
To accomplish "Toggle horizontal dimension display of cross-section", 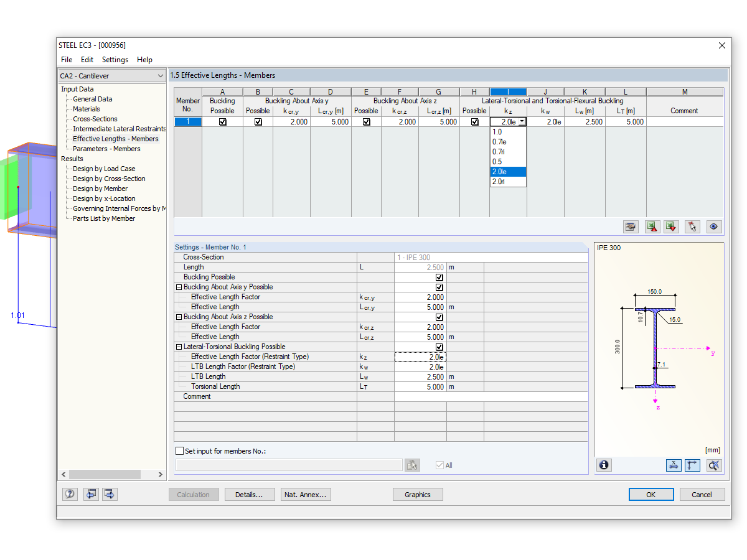I will [674, 465].
